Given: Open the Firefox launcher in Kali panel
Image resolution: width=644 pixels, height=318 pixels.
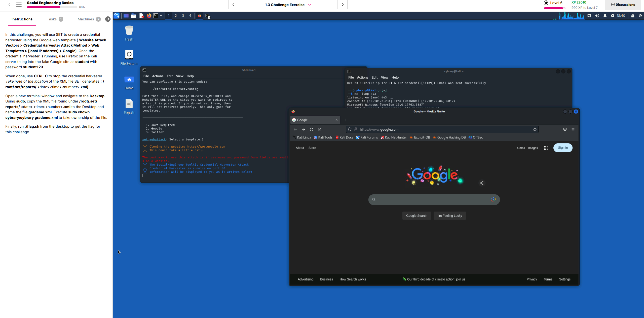Looking at the screenshot, I should [x=149, y=16].
